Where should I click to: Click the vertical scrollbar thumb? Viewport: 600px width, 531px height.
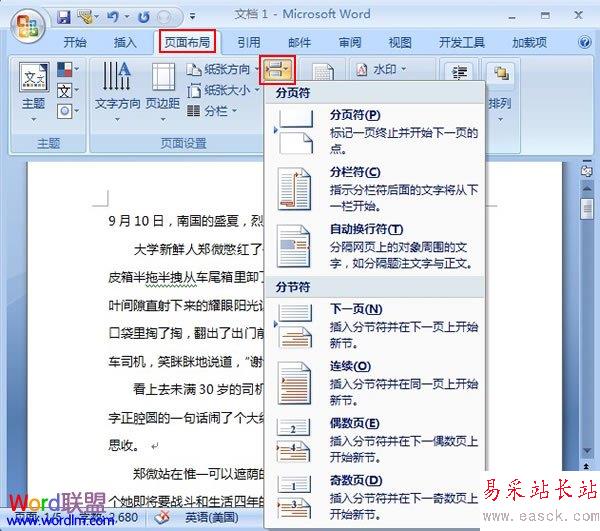pyautogui.click(x=587, y=209)
